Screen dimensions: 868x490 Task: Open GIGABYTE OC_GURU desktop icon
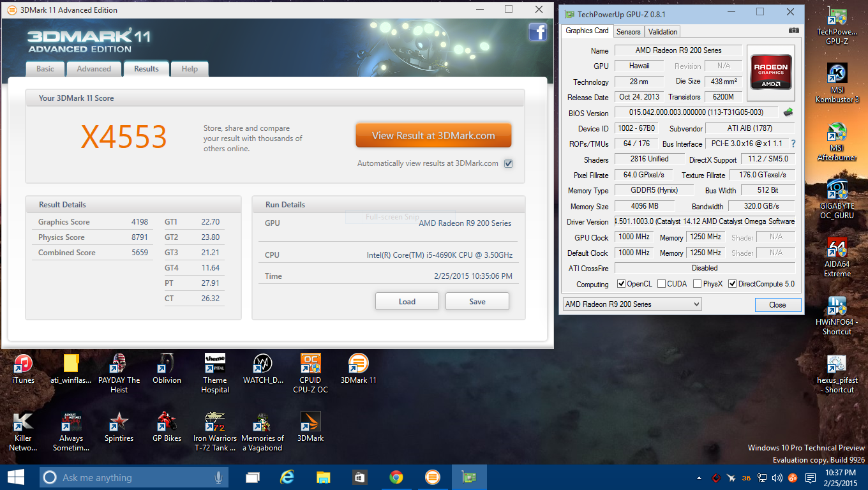(x=837, y=199)
